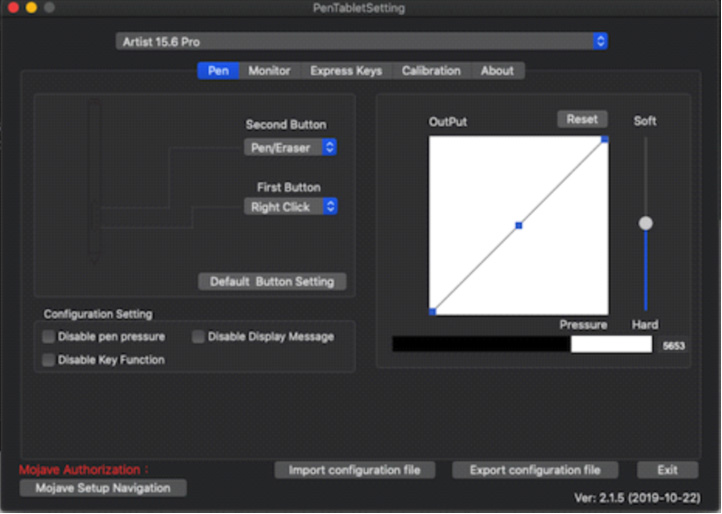Open the Express Keys tab
Viewport: 722px width, 514px height.
coord(346,70)
